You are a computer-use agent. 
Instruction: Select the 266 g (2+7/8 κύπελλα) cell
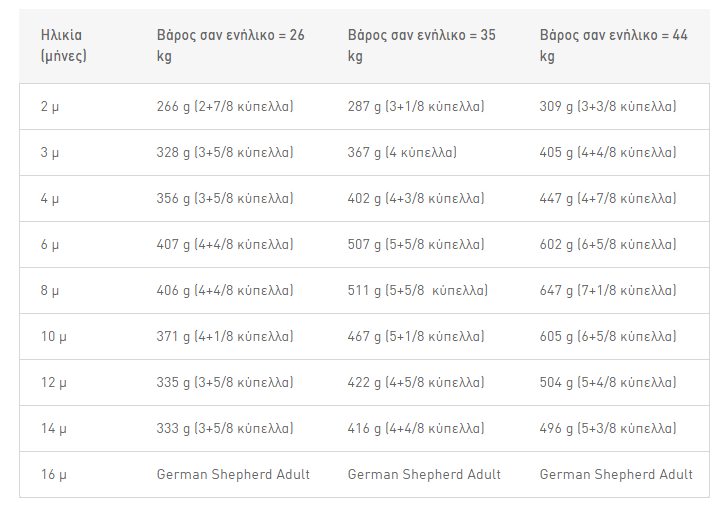coord(225,107)
